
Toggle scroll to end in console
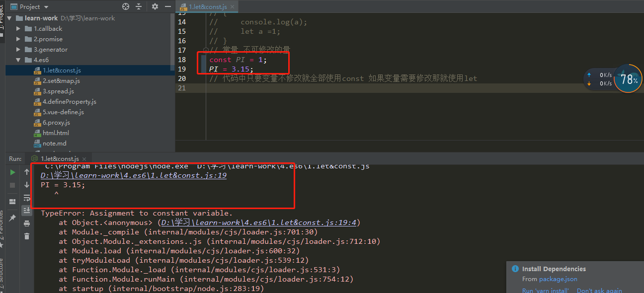[x=27, y=211]
